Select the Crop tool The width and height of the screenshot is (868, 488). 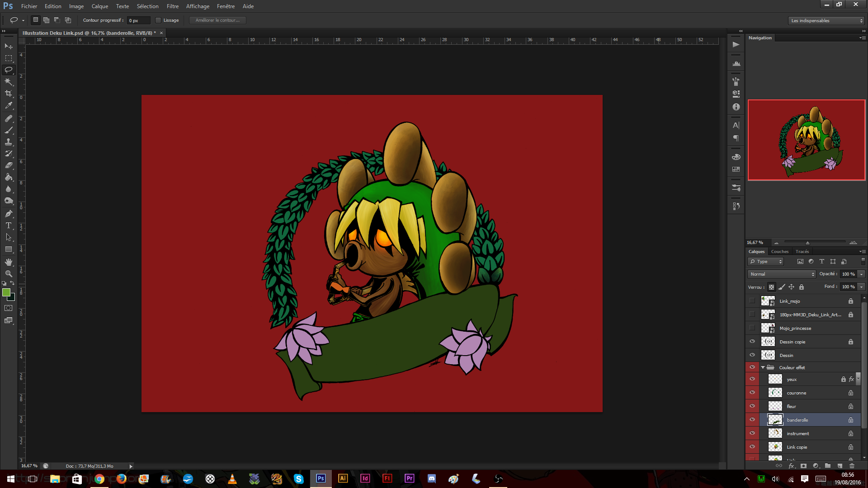tap(8, 94)
